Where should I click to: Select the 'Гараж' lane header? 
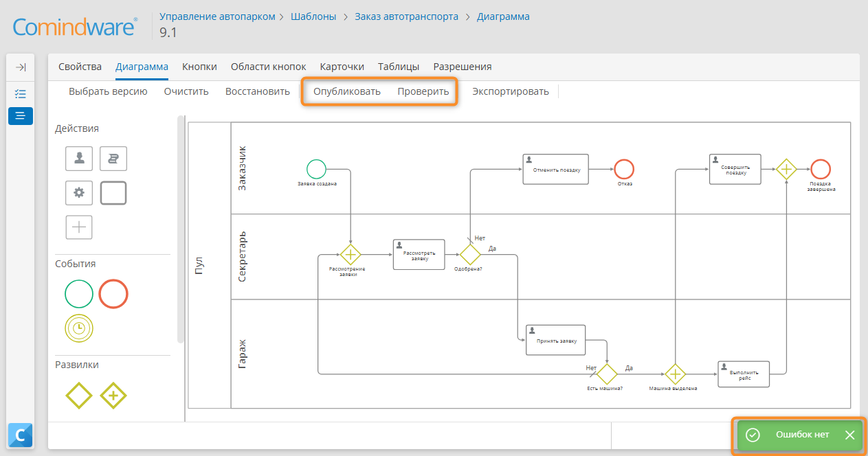click(242, 354)
